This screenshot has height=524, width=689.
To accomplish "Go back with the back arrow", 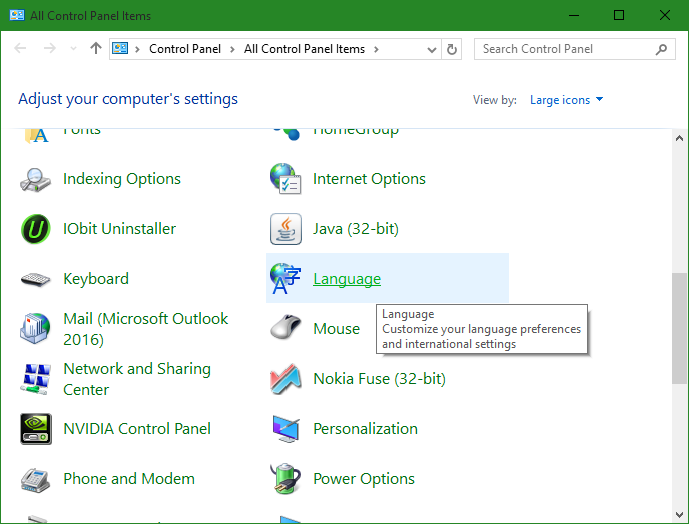I will (20, 48).
